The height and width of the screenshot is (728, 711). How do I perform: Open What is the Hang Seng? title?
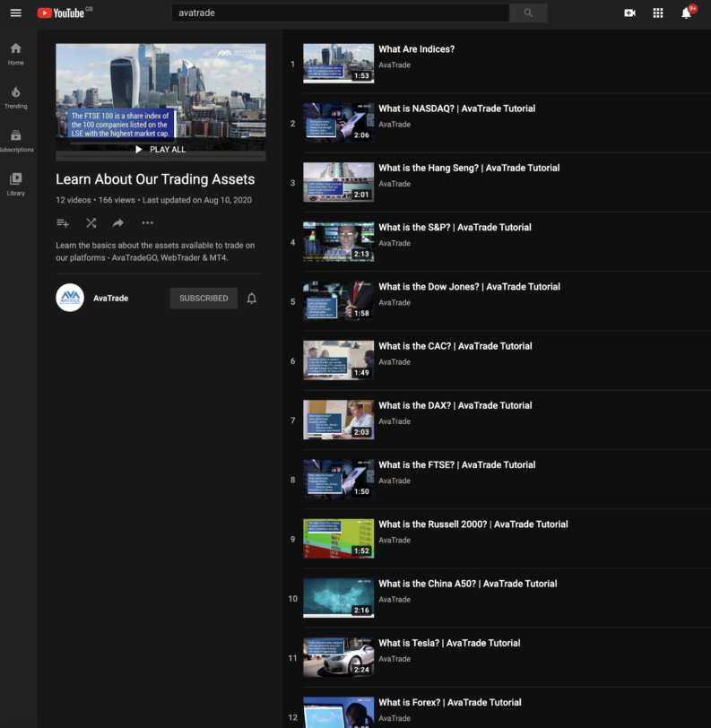click(x=469, y=168)
